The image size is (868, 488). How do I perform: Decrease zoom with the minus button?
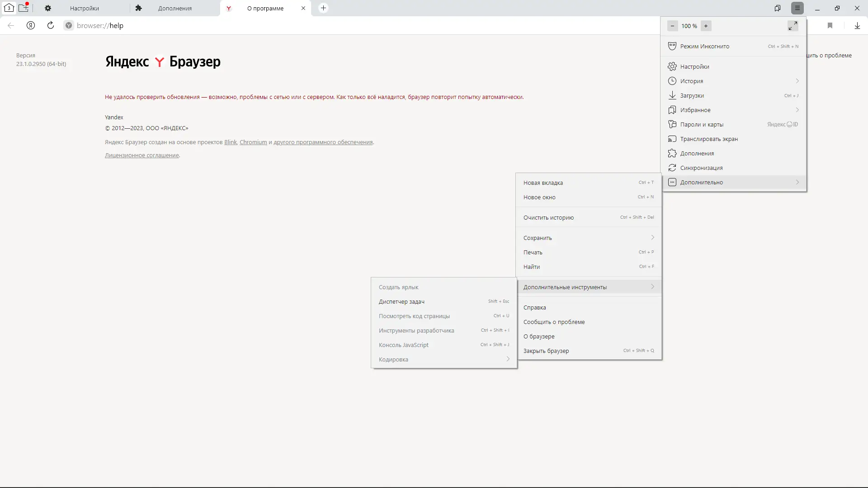click(672, 26)
